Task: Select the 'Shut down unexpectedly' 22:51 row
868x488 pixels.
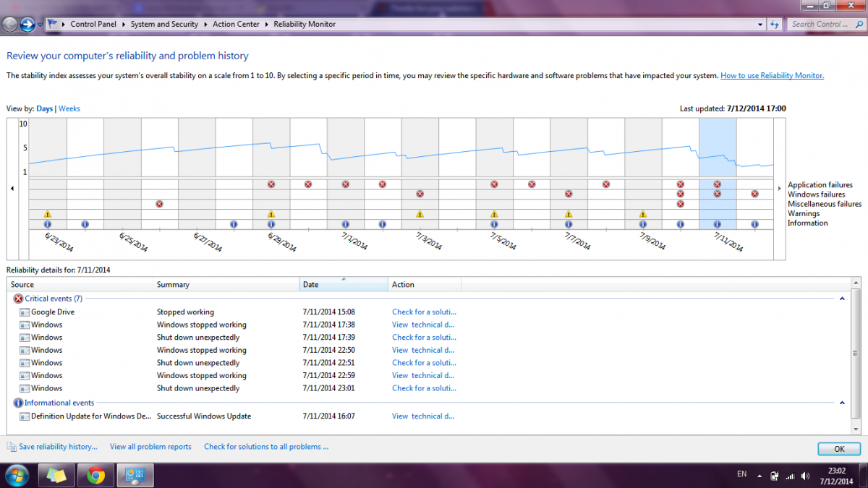Action: pyautogui.click(x=428, y=363)
